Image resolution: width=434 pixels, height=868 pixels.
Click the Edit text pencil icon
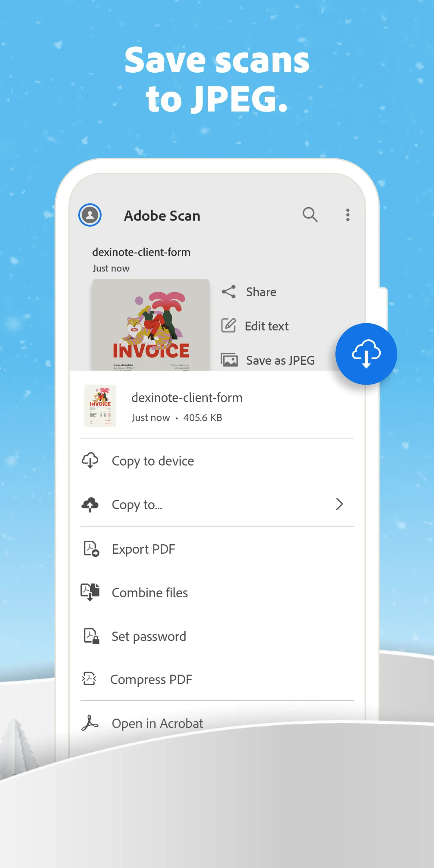(x=228, y=325)
